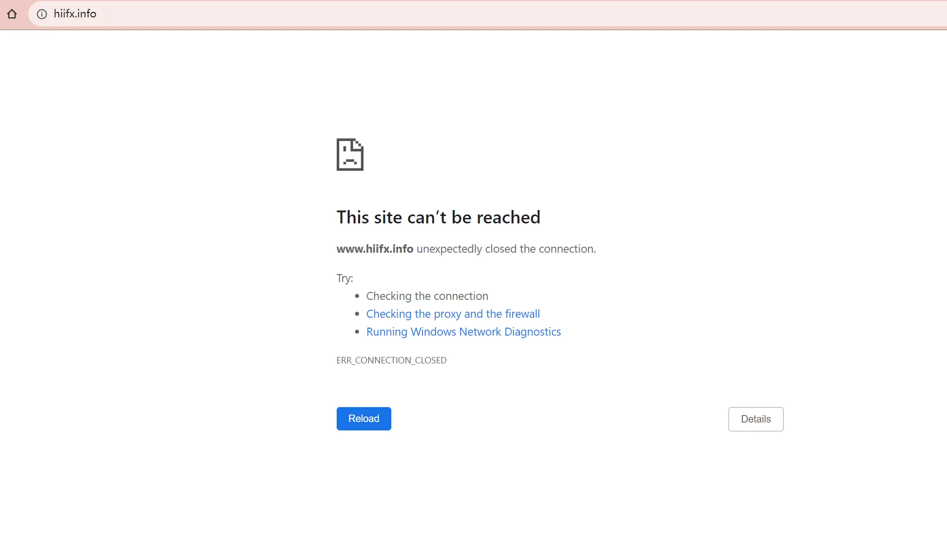Follow 'Checking the proxy and the firewall' link

click(x=453, y=314)
